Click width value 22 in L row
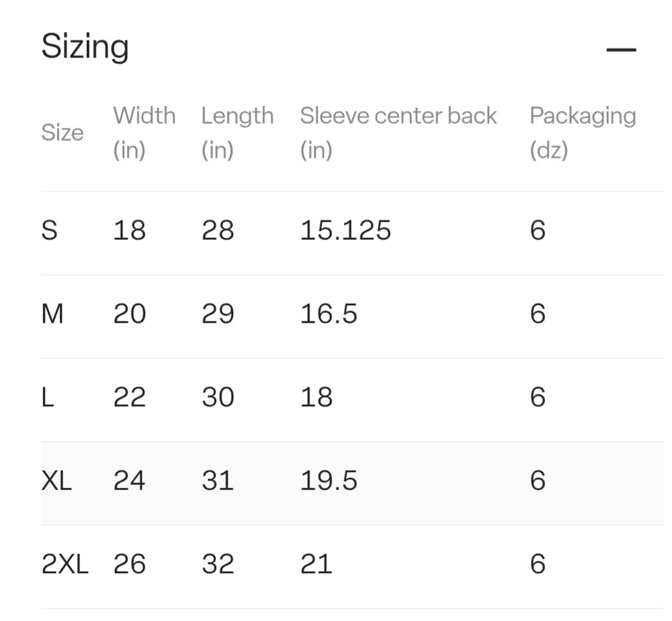Viewport: 672px width, 621px height. [129, 397]
